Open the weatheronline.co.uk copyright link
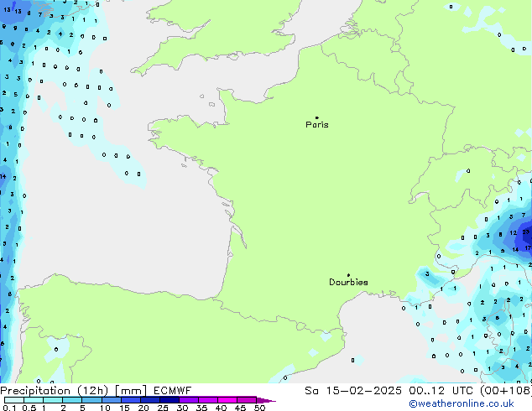532x411 pixels. point(461,403)
